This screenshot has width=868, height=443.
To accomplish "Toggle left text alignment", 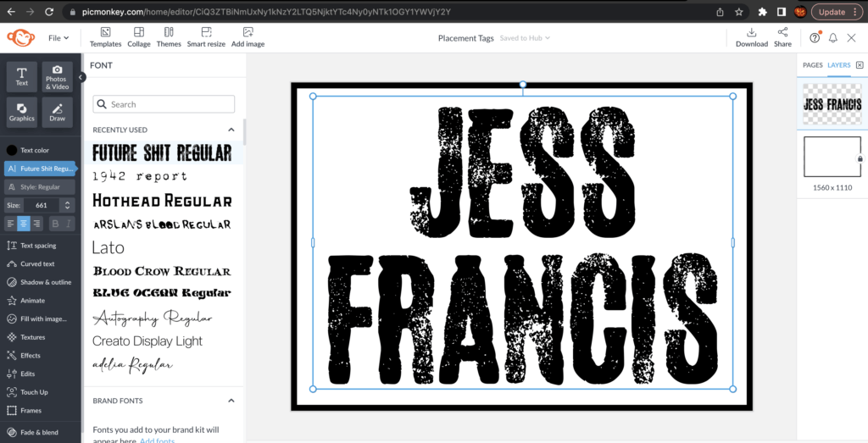I will 11,224.
